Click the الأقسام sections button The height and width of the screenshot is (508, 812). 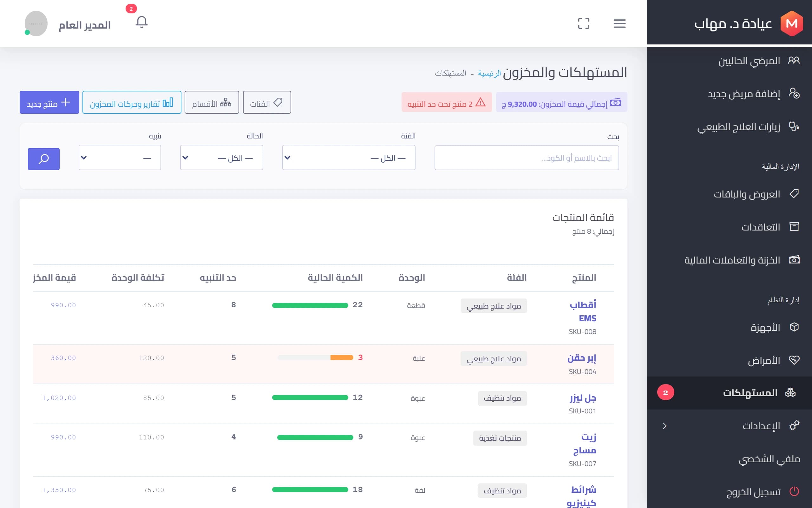212,102
